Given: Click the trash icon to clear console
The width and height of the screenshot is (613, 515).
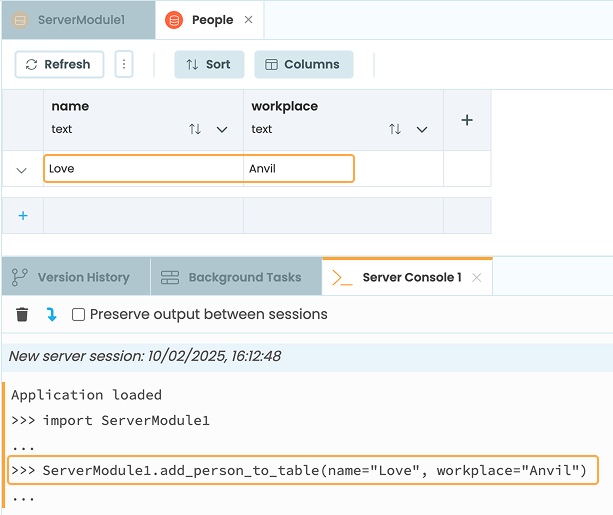Looking at the screenshot, I should [x=22, y=314].
